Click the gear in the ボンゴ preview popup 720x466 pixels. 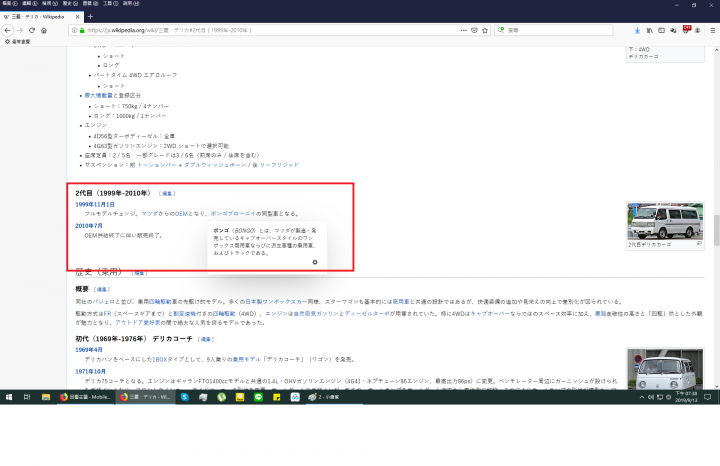(315, 262)
